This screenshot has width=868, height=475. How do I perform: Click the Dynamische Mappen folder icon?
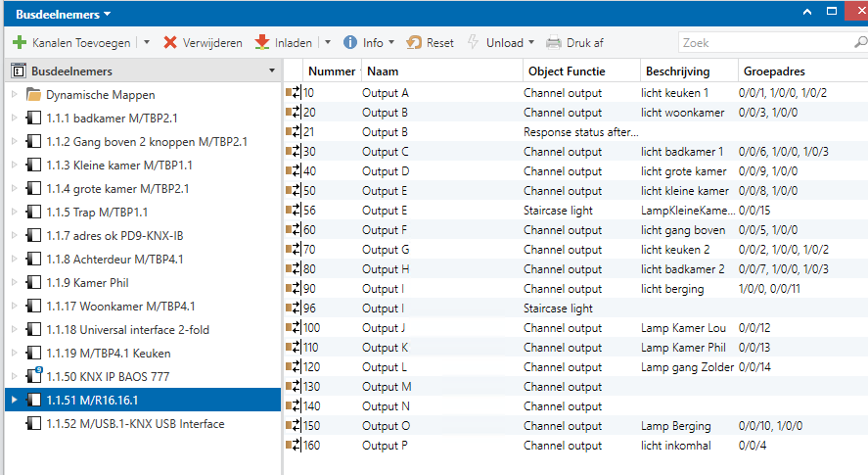pos(33,95)
